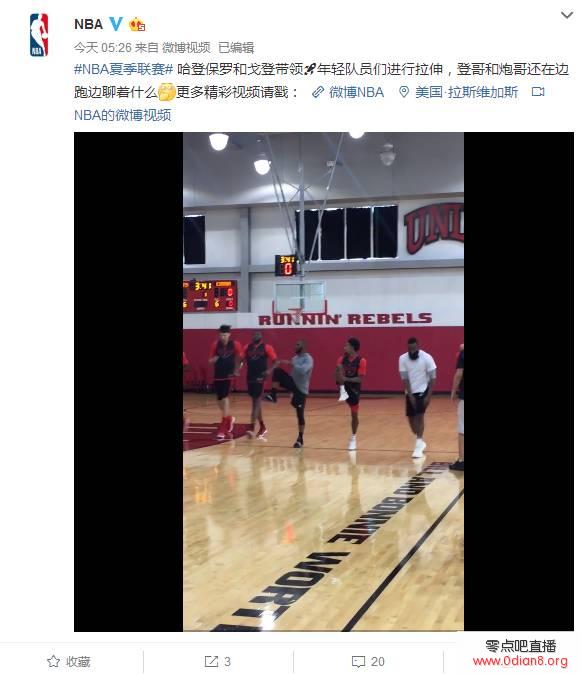The height and width of the screenshot is (674, 582).
Task: Click the video camera icon
Action: coord(538,92)
